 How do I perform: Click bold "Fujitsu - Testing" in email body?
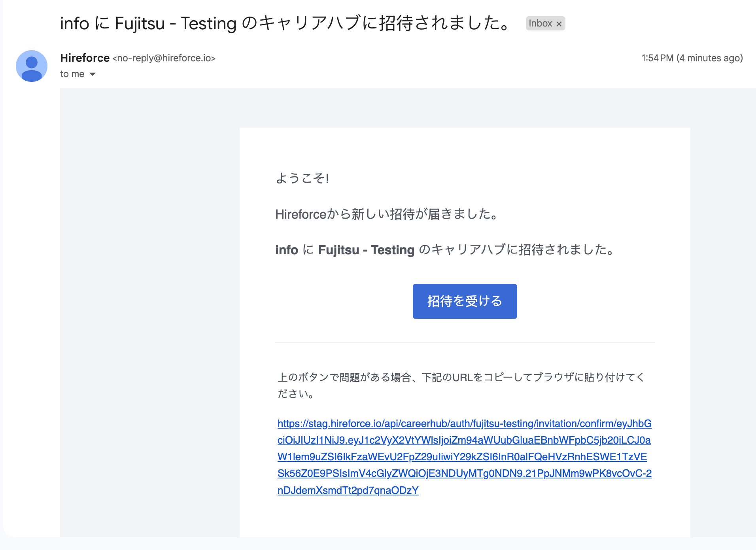point(366,250)
